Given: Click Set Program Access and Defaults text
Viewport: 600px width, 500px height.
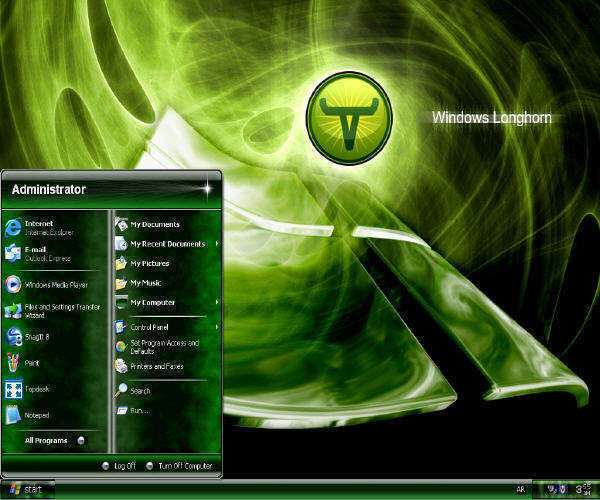Looking at the screenshot, I should click(165, 347).
